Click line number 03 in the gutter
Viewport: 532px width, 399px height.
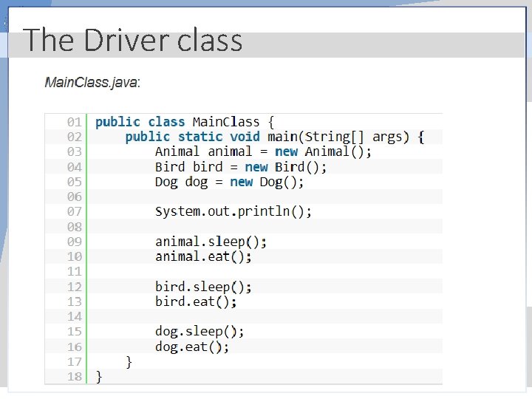pos(75,151)
